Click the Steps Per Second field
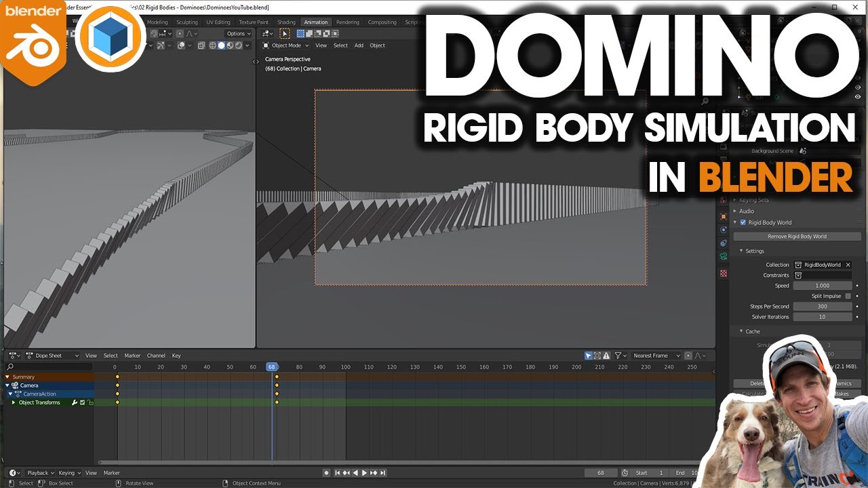 click(823, 306)
